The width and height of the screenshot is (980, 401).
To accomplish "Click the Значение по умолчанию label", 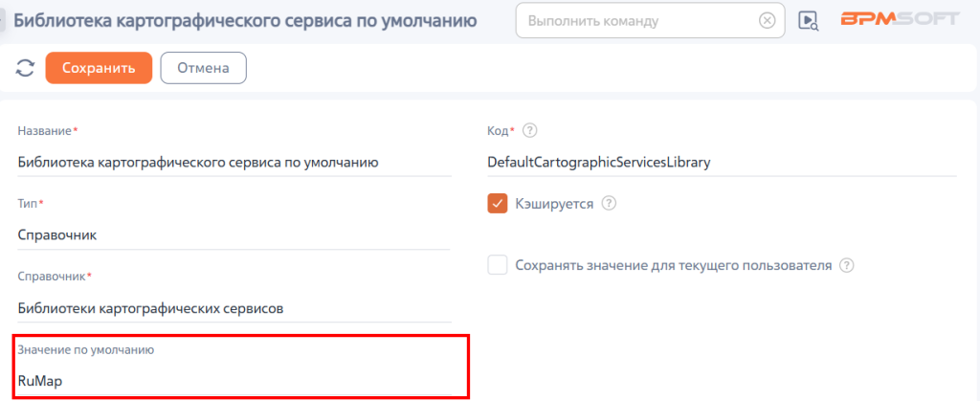I will [x=85, y=349].
